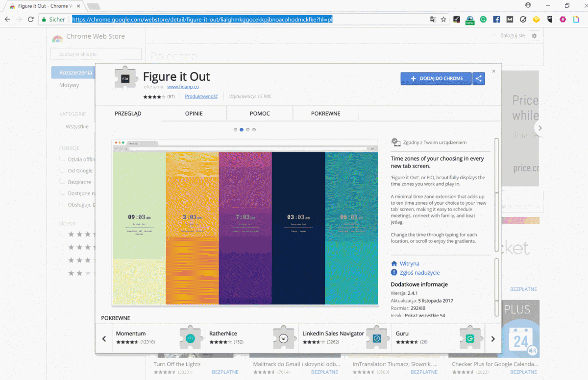Click the additional info scrollbar below description
Viewport: 588px width, 380px height.
496,280
